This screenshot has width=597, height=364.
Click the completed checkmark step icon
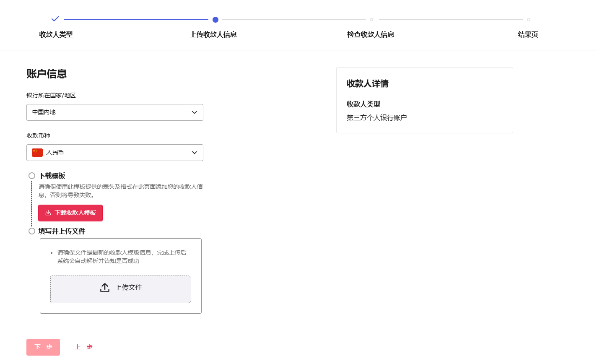click(x=55, y=19)
